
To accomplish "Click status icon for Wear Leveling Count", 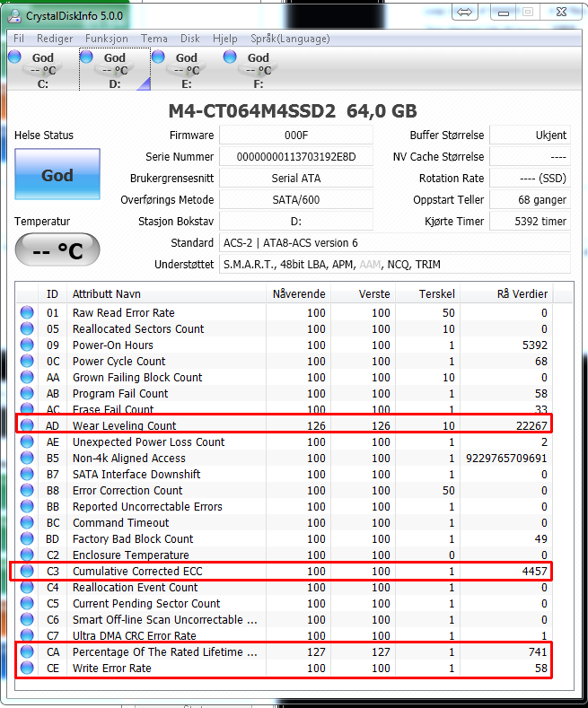I will click(27, 425).
